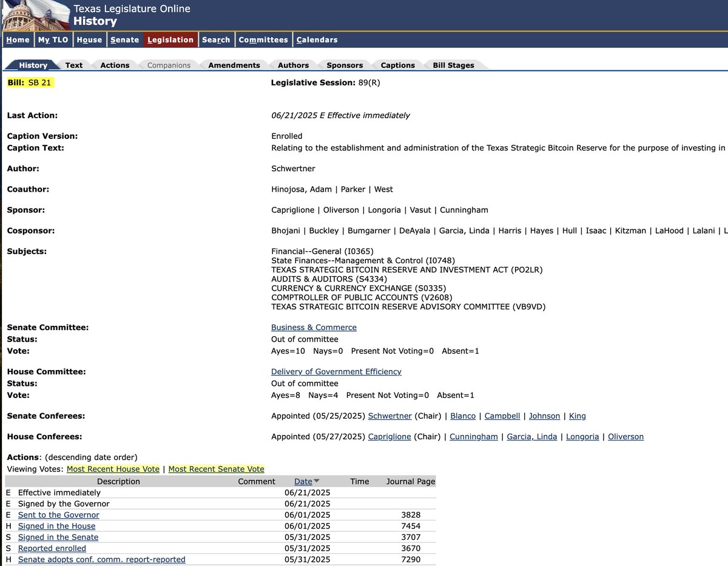Open House conferee Oliverson link
The width and height of the screenshot is (728, 566).
click(x=625, y=437)
